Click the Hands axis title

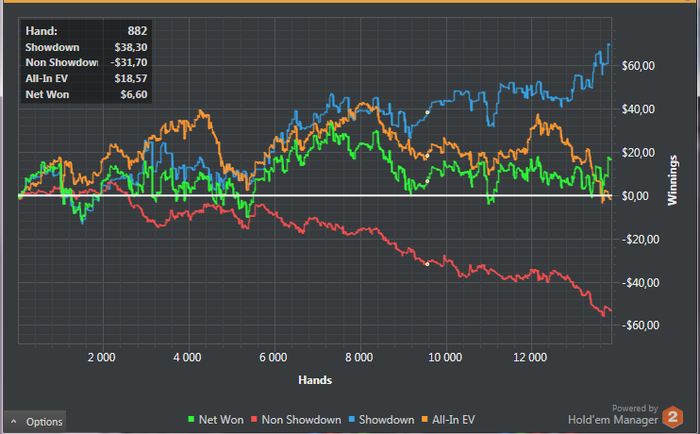pyautogui.click(x=315, y=380)
